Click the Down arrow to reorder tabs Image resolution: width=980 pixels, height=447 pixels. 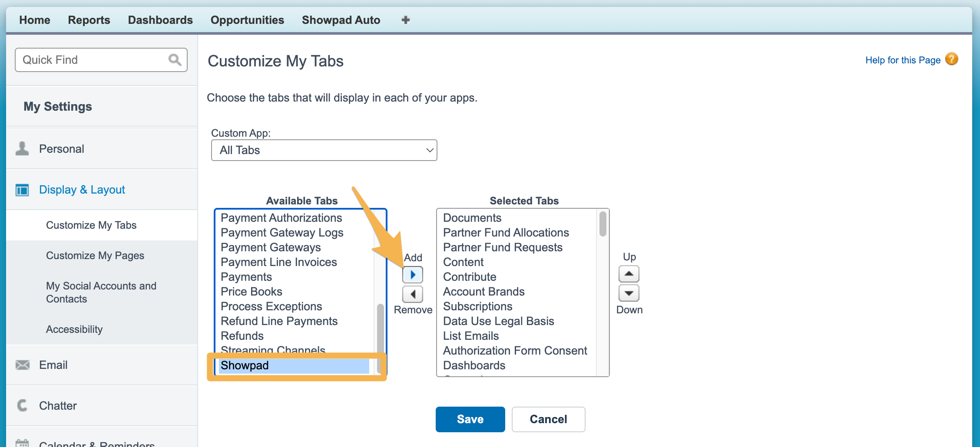click(x=629, y=293)
